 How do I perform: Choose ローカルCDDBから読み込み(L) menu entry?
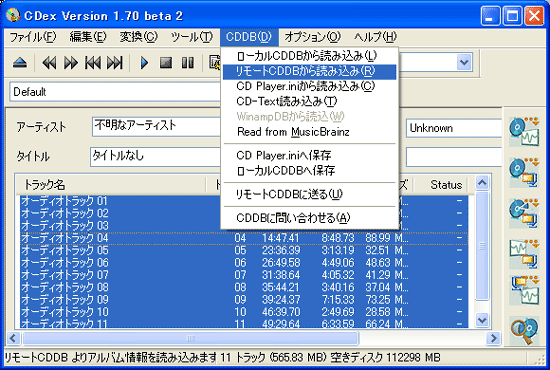[309, 56]
